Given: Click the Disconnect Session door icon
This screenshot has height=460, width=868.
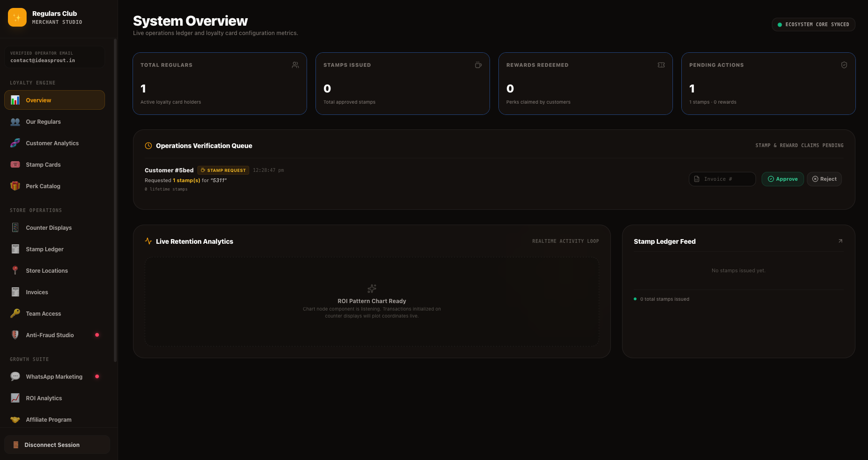Looking at the screenshot, I should pos(16,445).
